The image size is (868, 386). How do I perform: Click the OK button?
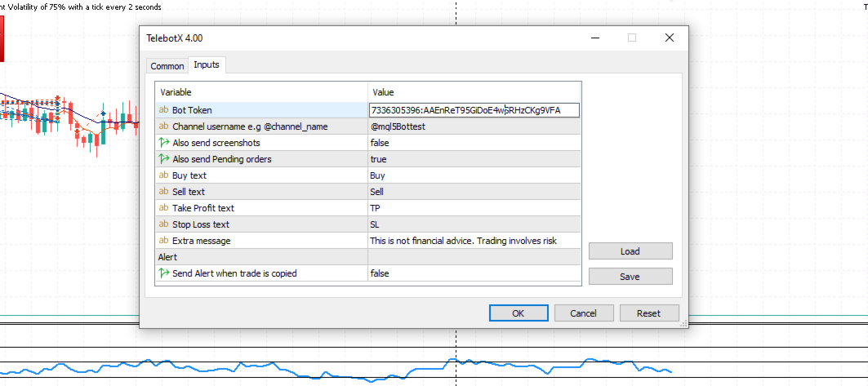(x=519, y=313)
